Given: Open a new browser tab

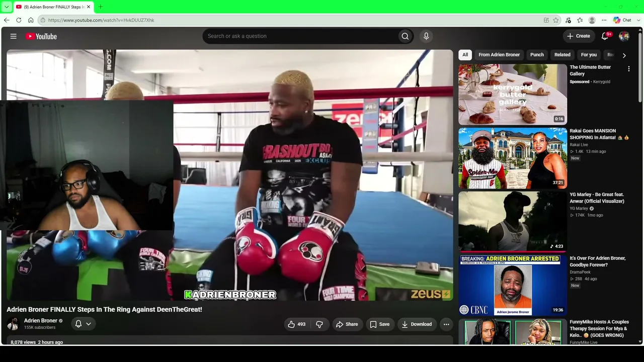Looking at the screenshot, I should [100, 7].
